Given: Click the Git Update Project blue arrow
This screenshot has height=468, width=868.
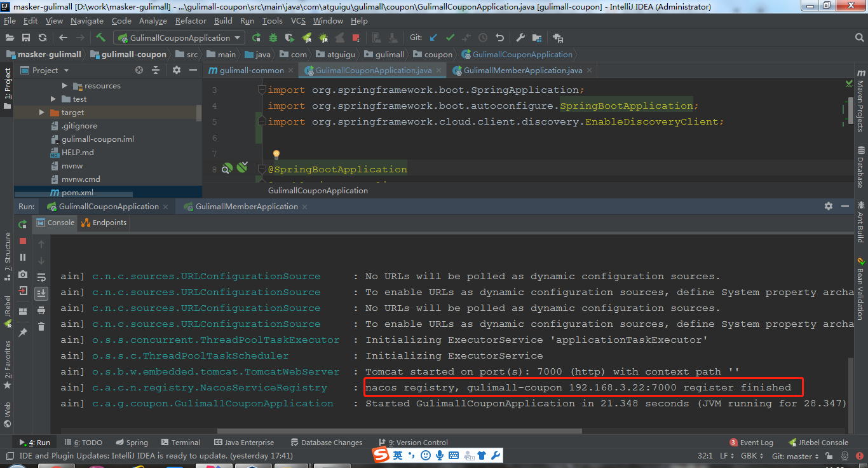Looking at the screenshot, I should pyautogui.click(x=433, y=38).
